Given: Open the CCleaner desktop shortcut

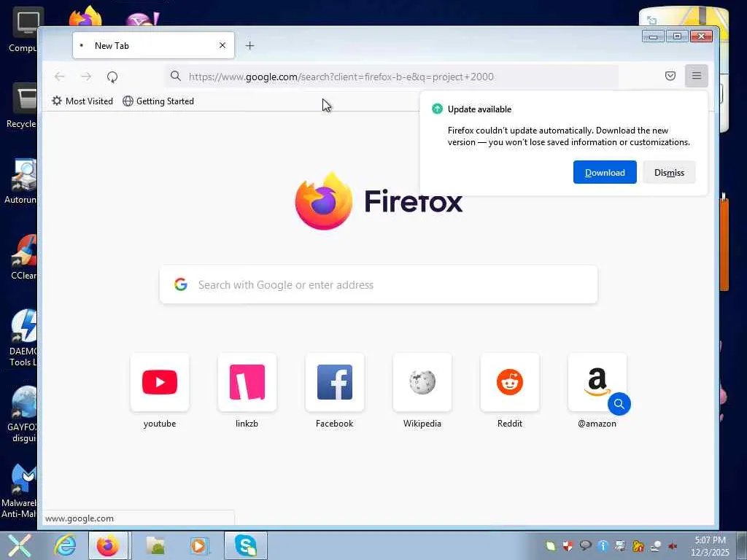Looking at the screenshot, I should pyautogui.click(x=23, y=257).
